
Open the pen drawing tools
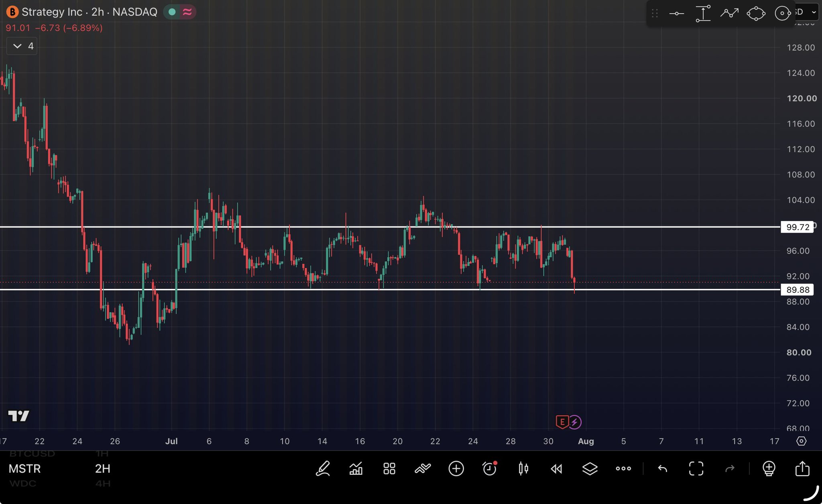(x=323, y=468)
